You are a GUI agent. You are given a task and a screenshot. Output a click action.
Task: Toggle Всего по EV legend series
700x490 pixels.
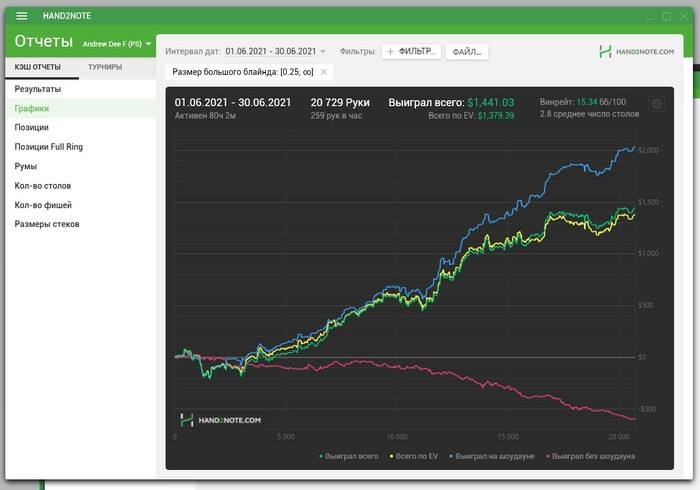coord(414,456)
